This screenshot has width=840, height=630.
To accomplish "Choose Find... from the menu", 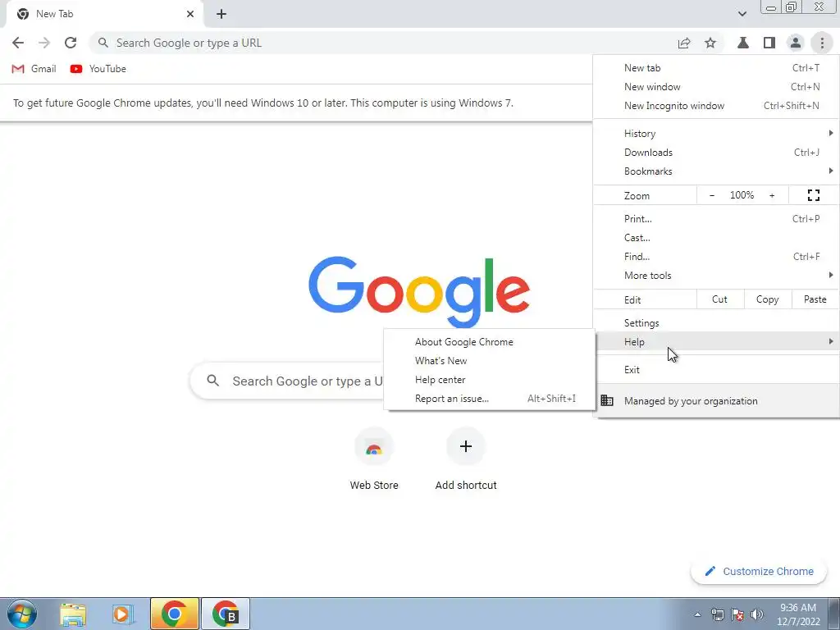I will pos(716,257).
